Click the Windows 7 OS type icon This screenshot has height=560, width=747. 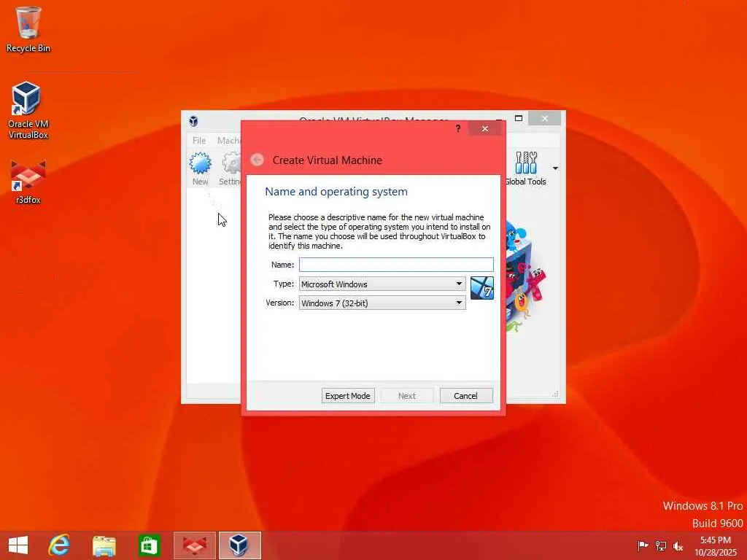point(481,288)
